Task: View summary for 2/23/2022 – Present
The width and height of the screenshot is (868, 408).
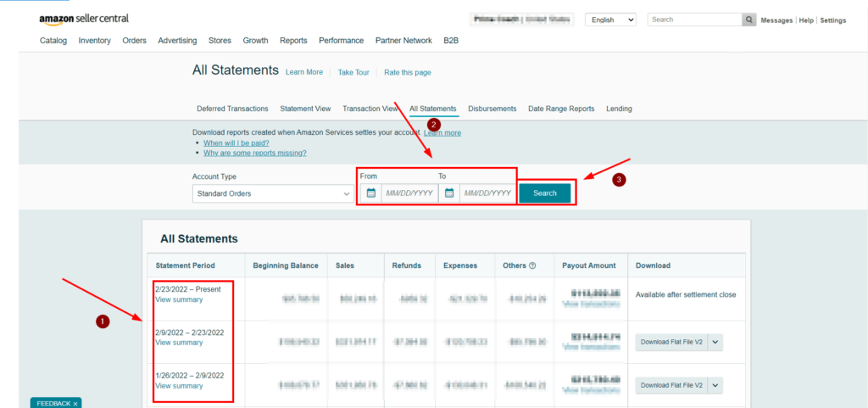Action: click(179, 299)
